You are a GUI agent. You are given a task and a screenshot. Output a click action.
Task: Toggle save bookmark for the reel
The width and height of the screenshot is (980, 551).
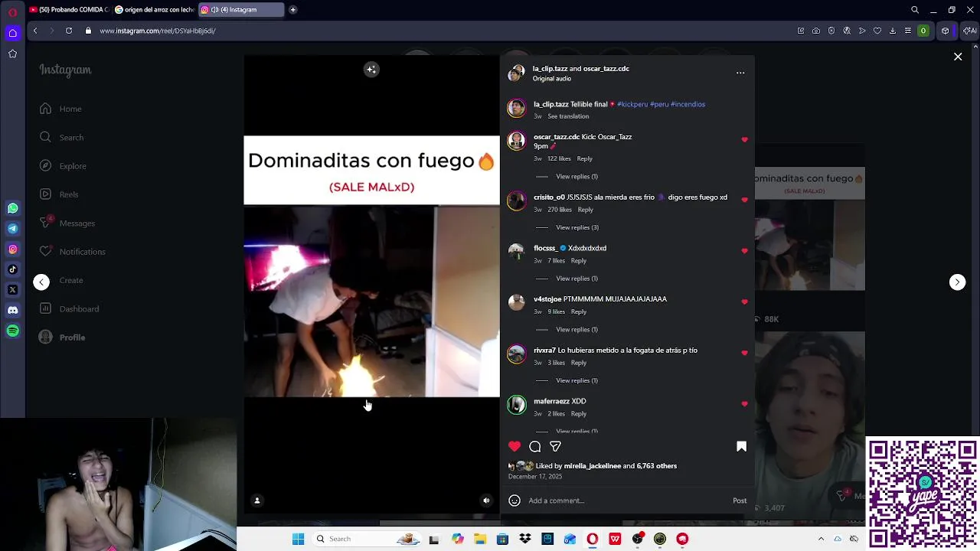(741, 447)
